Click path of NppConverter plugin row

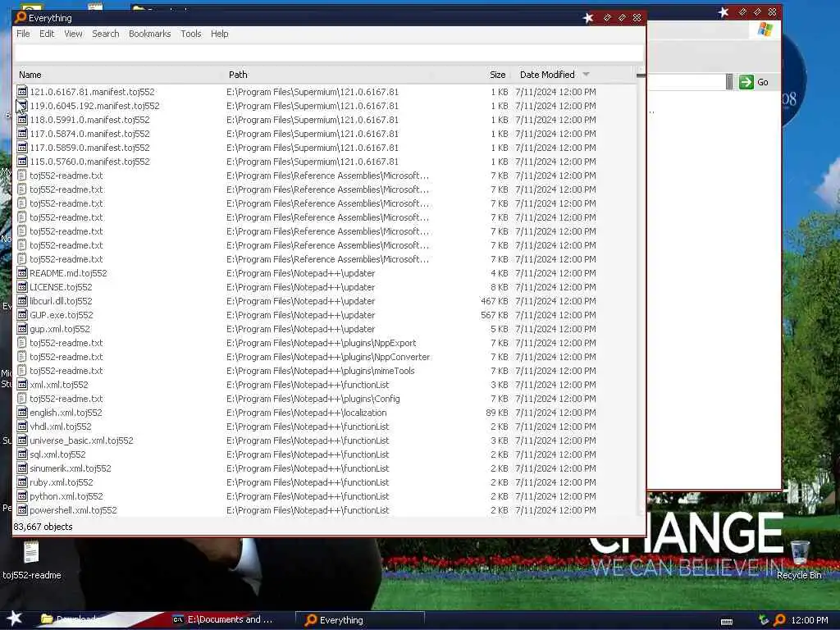pos(328,357)
